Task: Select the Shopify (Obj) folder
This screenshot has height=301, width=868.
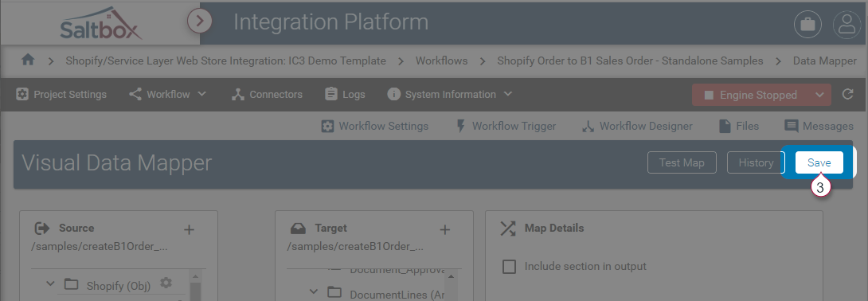Action: 71,284
